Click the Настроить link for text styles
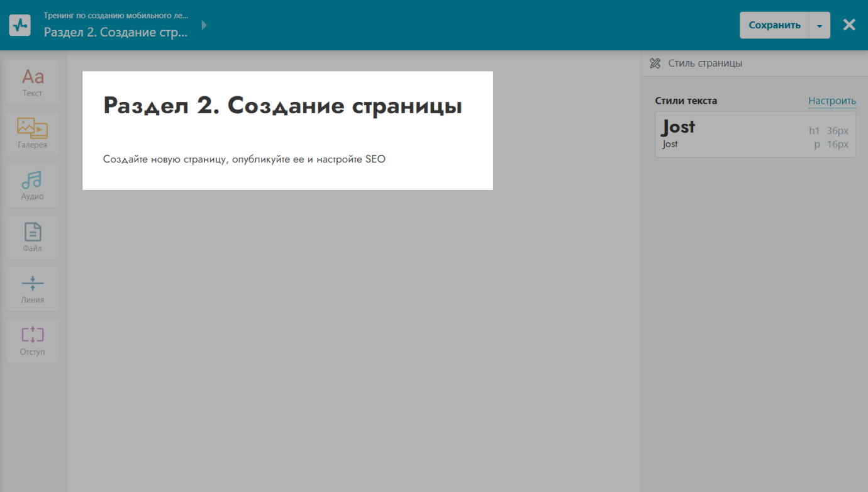868x492 pixels. click(832, 101)
